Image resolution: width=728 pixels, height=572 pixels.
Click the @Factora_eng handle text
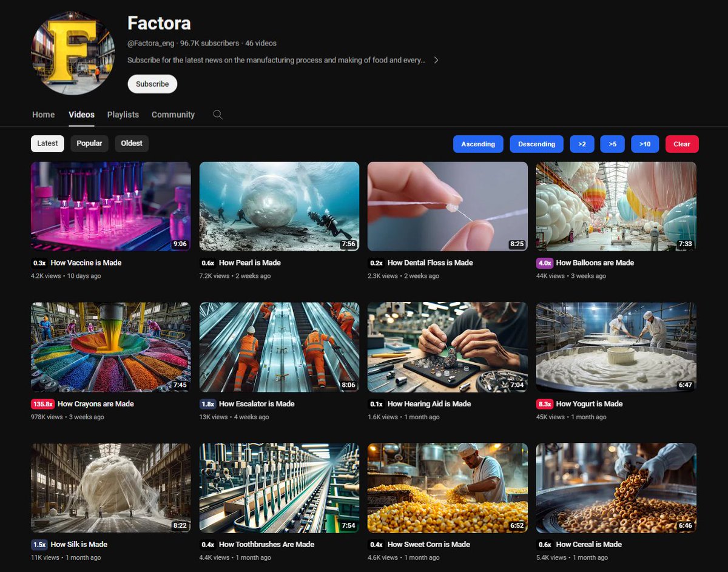151,43
